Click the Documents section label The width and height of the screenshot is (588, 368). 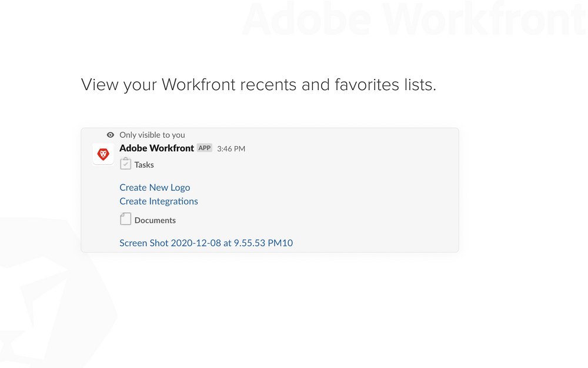(x=155, y=220)
